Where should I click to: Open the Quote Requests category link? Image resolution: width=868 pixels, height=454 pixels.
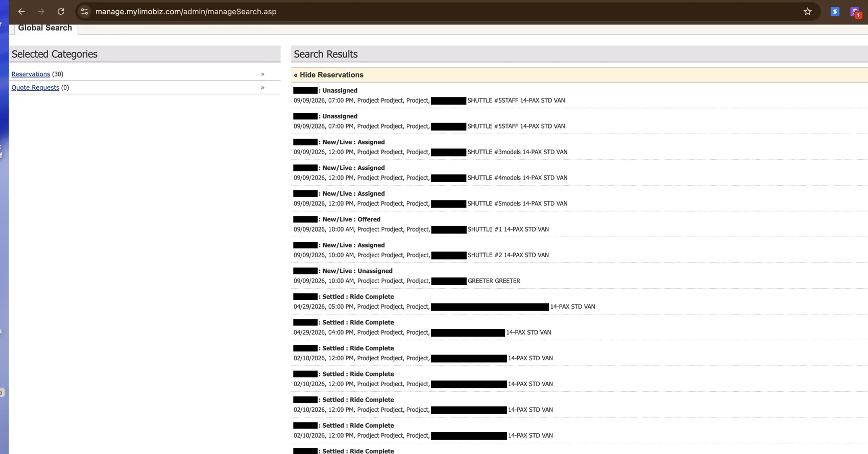click(x=35, y=87)
